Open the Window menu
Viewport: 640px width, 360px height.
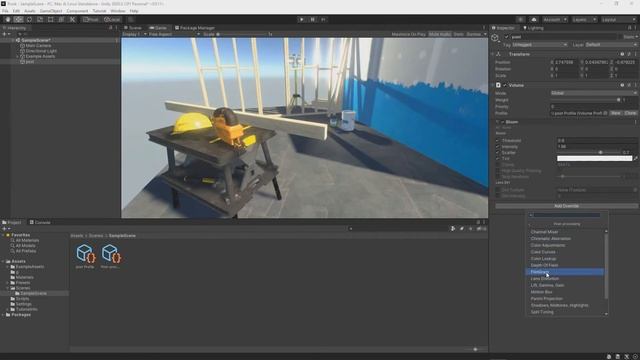coord(118,11)
